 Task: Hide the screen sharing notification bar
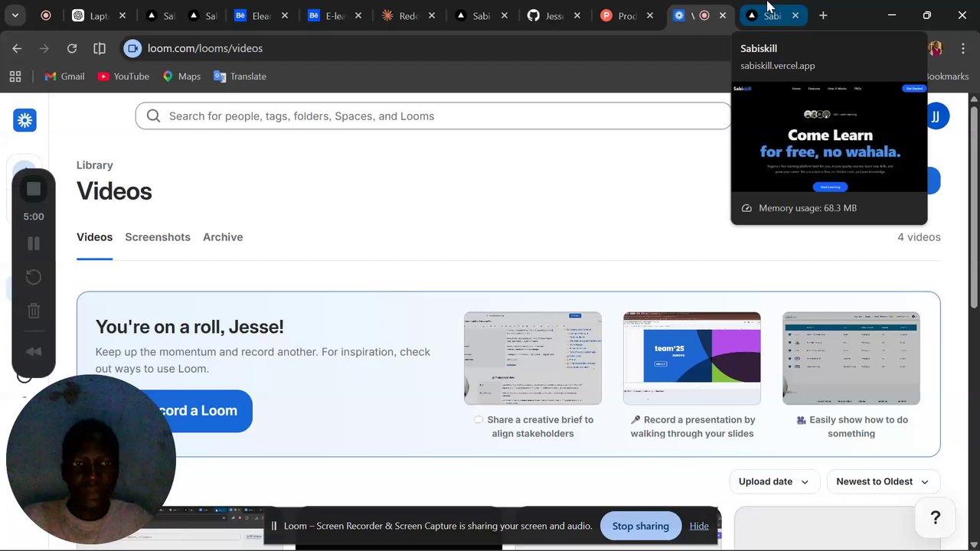[699, 526]
